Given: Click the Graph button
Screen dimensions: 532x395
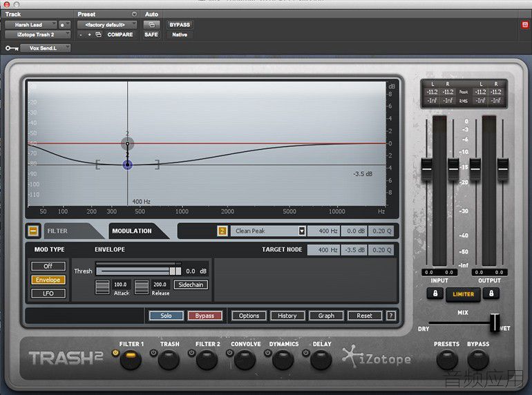Looking at the screenshot, I should 326,316.
